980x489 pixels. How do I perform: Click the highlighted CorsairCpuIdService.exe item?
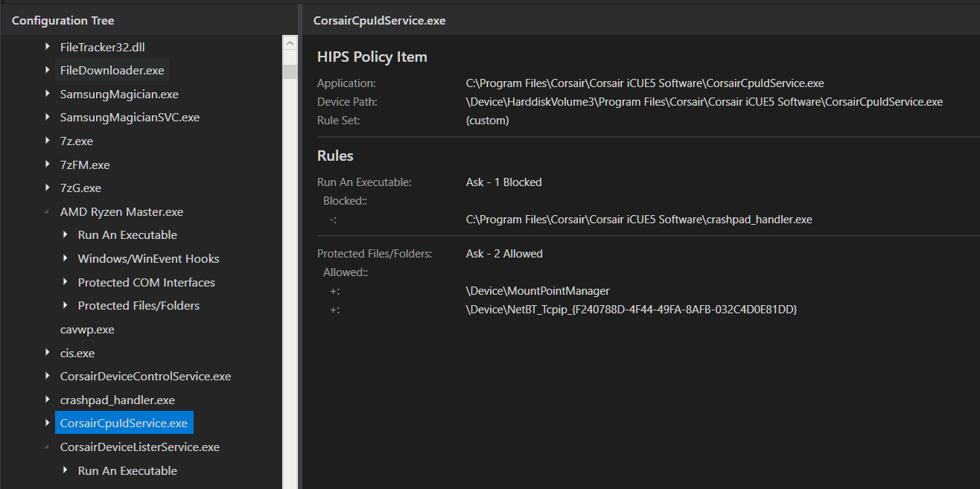pos(124,424)
